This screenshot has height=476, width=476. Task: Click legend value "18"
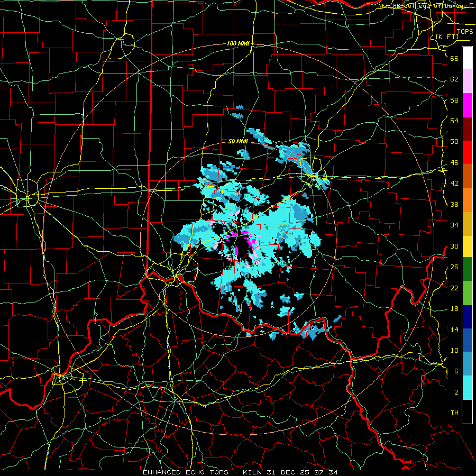[x=454, y=309]
